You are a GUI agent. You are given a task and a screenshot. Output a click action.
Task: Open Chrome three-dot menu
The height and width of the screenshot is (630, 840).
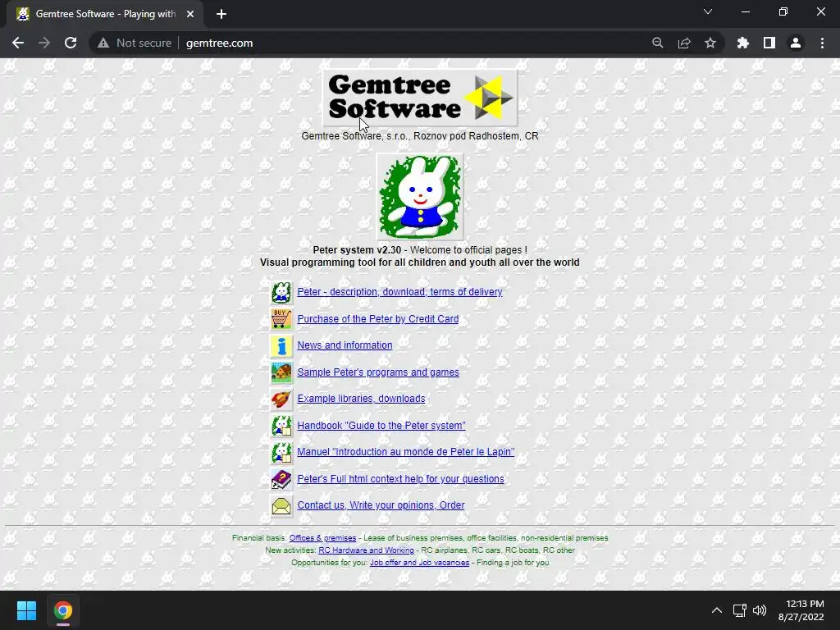click(822, 43)
